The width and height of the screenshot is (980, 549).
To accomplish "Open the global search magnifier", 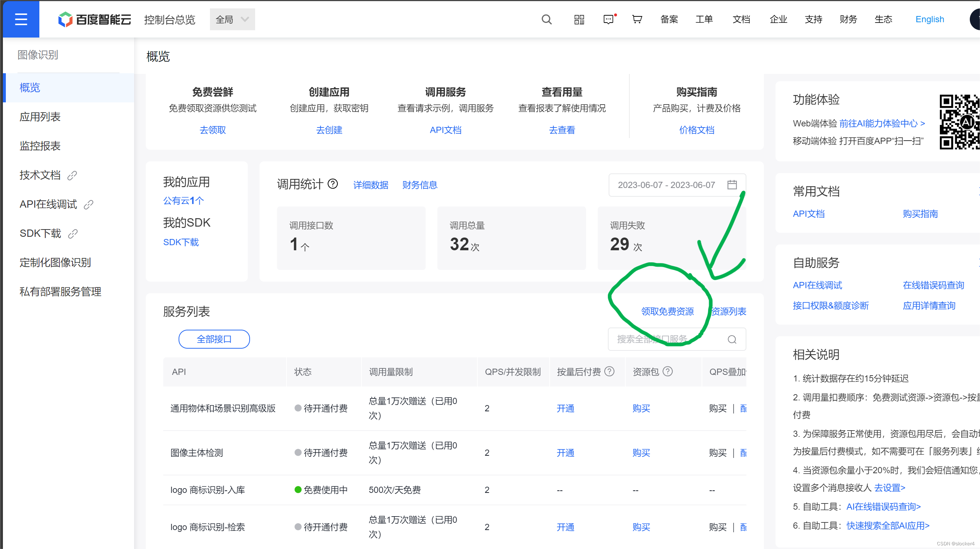I will (547, 19).
